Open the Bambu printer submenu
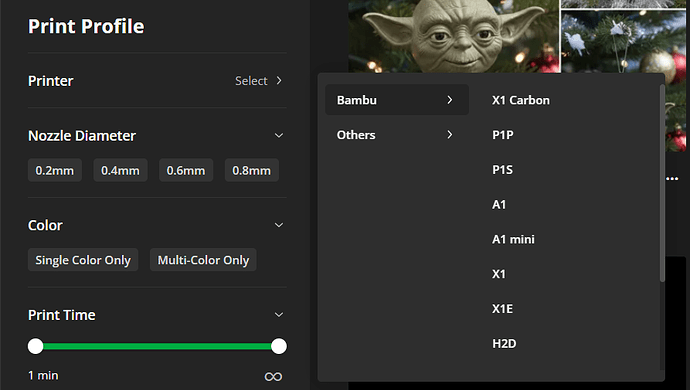 click(396, 100)
